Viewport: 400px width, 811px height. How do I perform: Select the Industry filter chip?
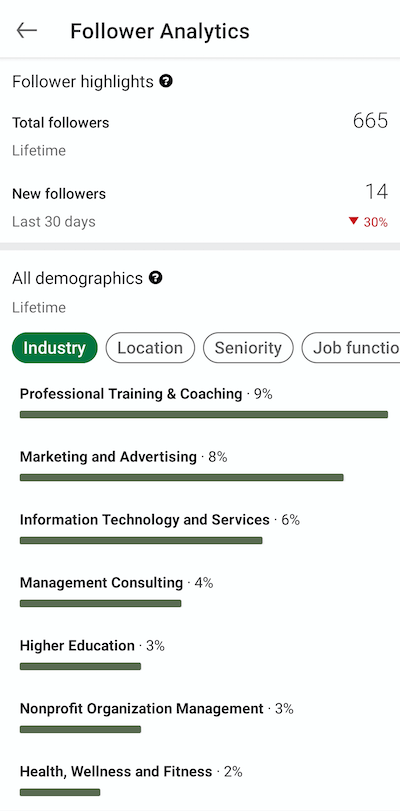click(54, 348)
